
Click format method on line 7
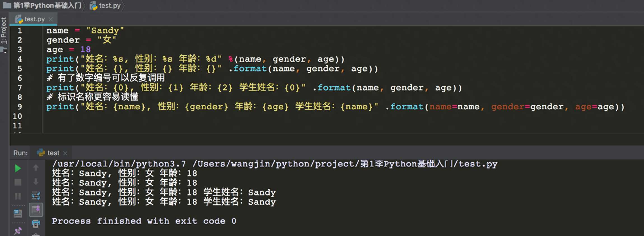334,88
